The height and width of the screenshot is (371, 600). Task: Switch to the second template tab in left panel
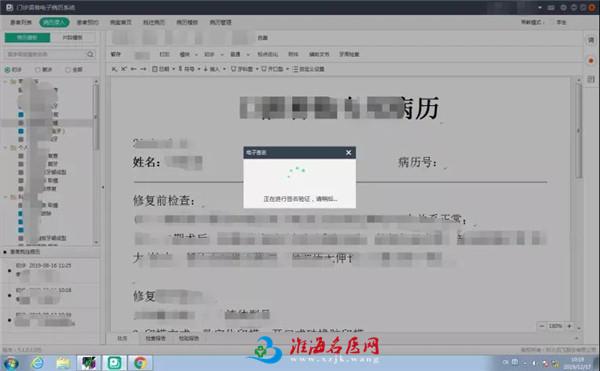click(x=73, y=37)
